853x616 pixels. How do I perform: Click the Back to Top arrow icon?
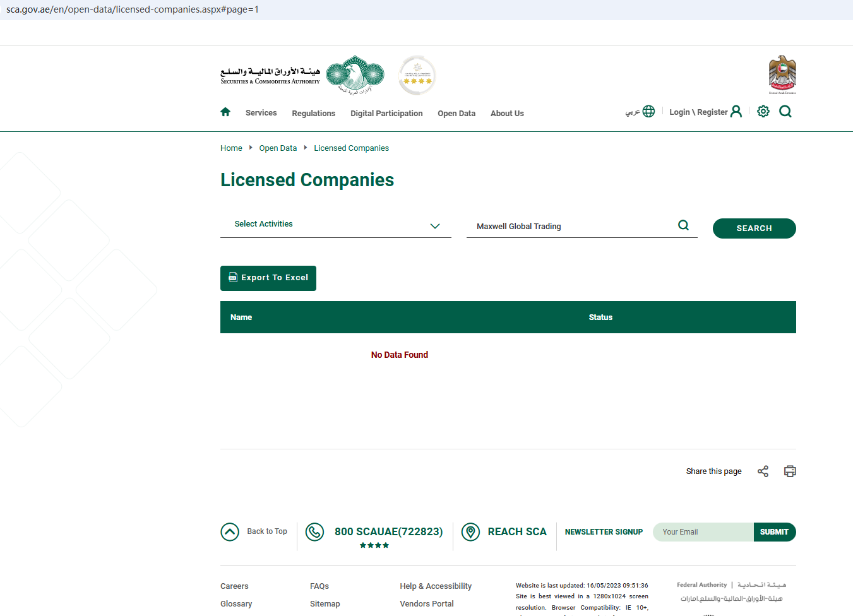click(x=230, y=532)
